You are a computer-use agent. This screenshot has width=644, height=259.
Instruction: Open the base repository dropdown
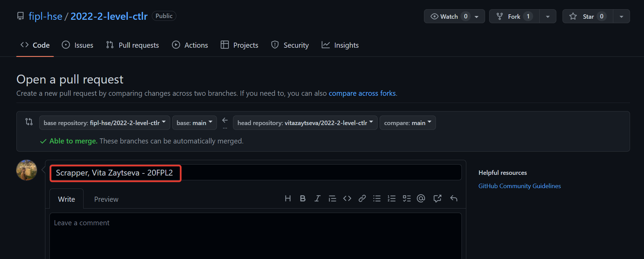coord(105,123)
